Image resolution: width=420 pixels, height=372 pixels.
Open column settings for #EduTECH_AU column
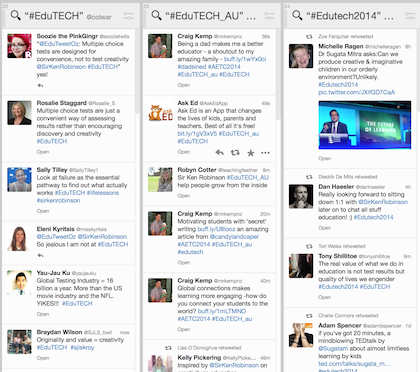[269, 16]
